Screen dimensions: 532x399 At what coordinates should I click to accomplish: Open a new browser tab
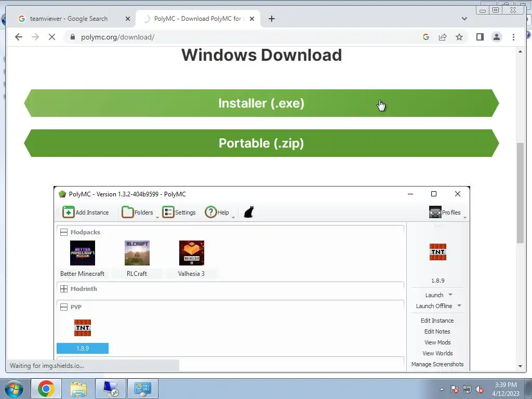pyautogui.click(x=271, y=19)
